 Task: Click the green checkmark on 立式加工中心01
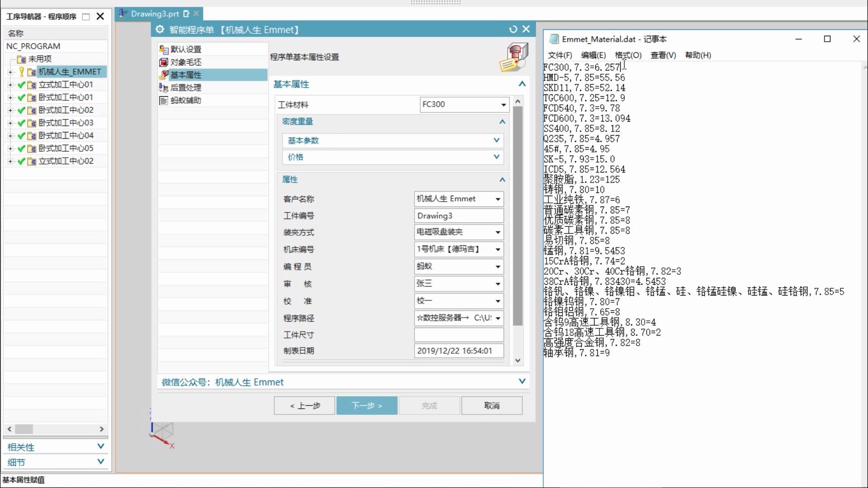(x=21, y=84)
